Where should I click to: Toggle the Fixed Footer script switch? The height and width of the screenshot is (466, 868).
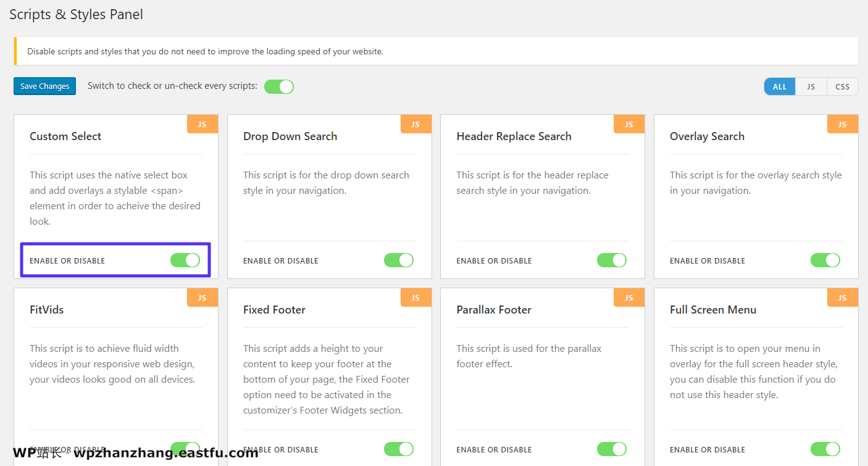(398, 449)
